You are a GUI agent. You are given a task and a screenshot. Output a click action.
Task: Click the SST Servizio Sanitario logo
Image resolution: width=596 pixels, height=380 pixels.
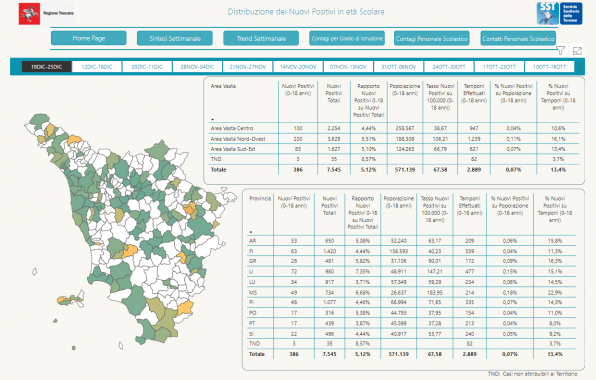(560, 13)
